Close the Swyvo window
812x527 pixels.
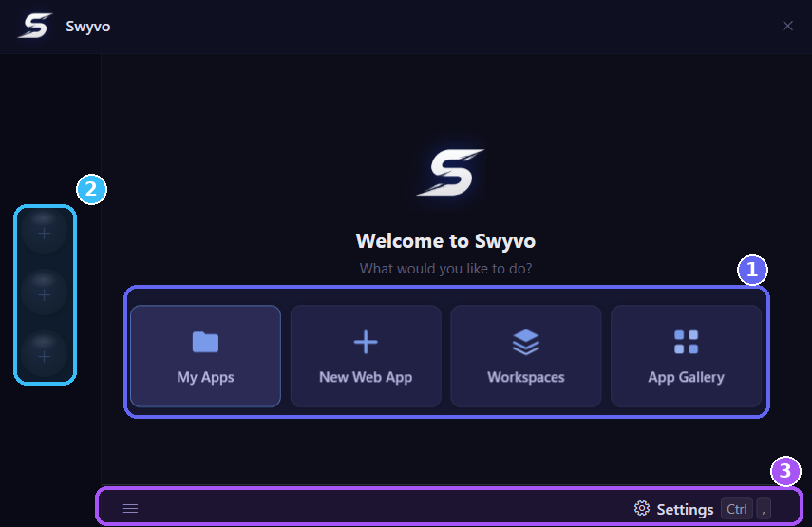[x=787, y=26]
